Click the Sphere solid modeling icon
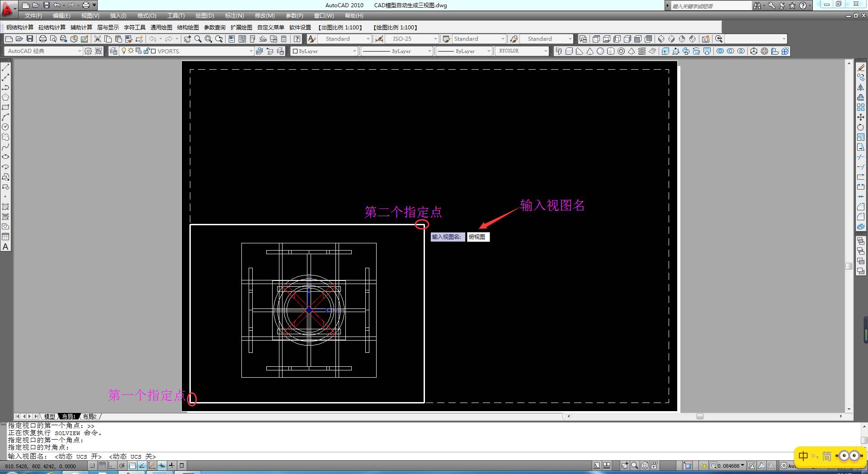This screenshot has height=474, width=868. [x=600, y=51]
